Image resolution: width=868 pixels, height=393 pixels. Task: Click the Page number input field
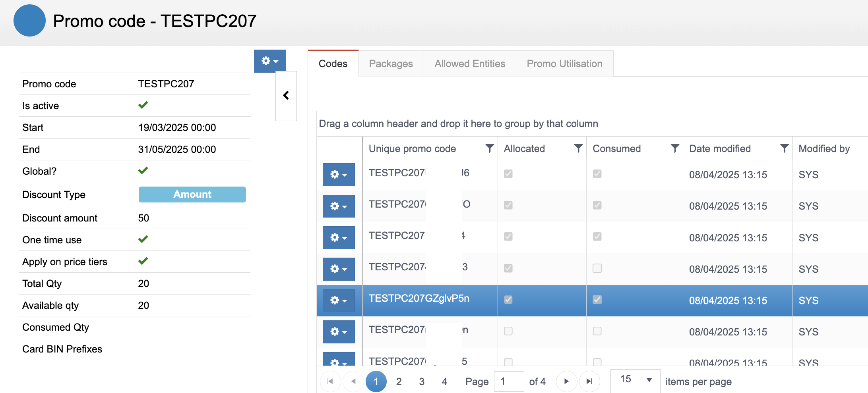tap(509, 381)
